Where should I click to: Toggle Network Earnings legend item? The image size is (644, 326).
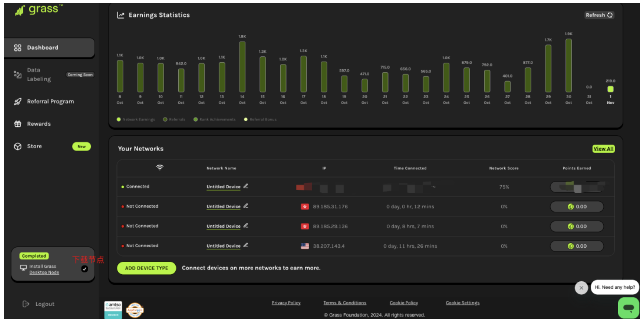tap(136, 119)
